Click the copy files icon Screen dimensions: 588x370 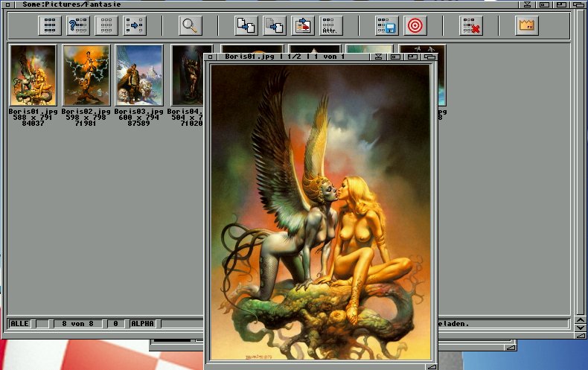click(246, 25)
